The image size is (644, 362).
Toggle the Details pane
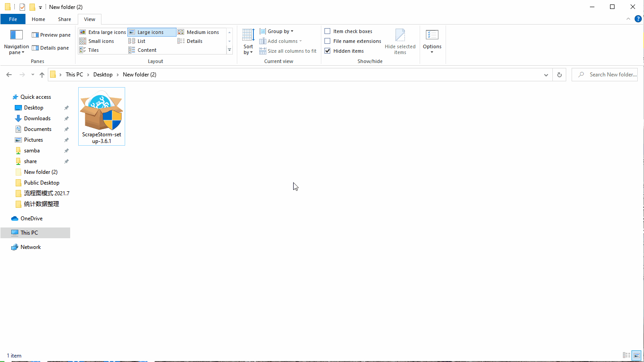pyautogui.click(x=50, y=48)
